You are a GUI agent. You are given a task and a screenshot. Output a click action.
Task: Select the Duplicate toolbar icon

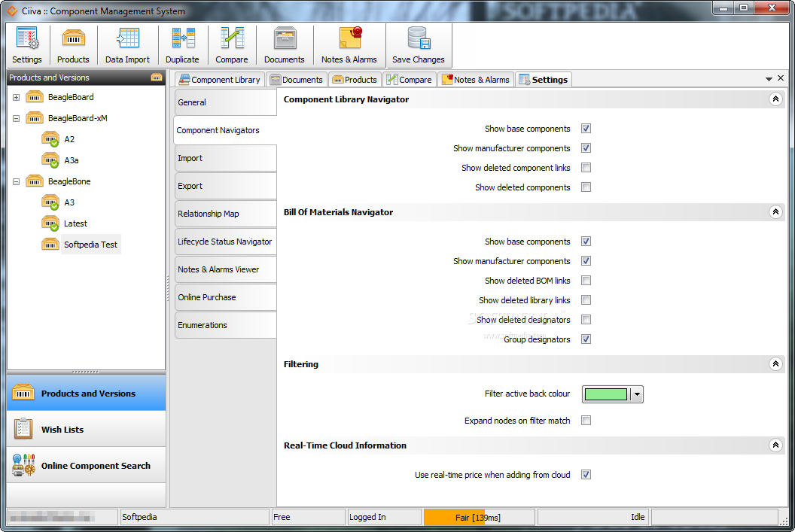(x=182, y=38)
